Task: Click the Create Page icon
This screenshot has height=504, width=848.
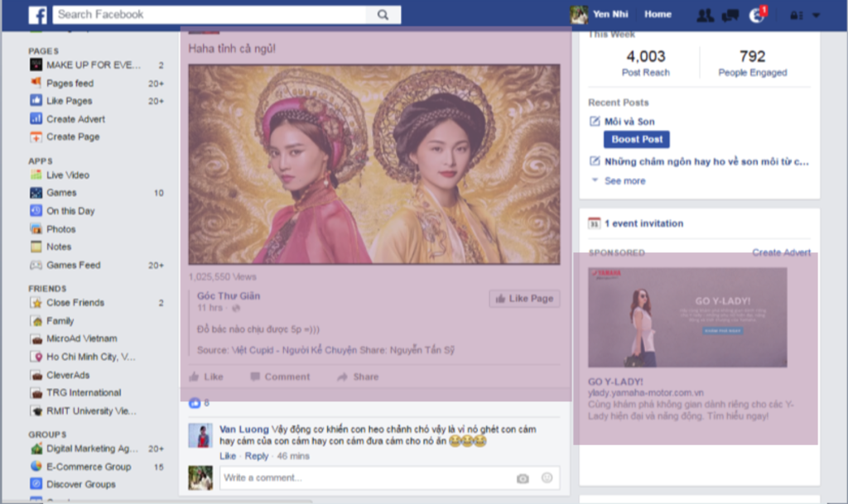Action: pyautogui.click(x=36, y=137)
